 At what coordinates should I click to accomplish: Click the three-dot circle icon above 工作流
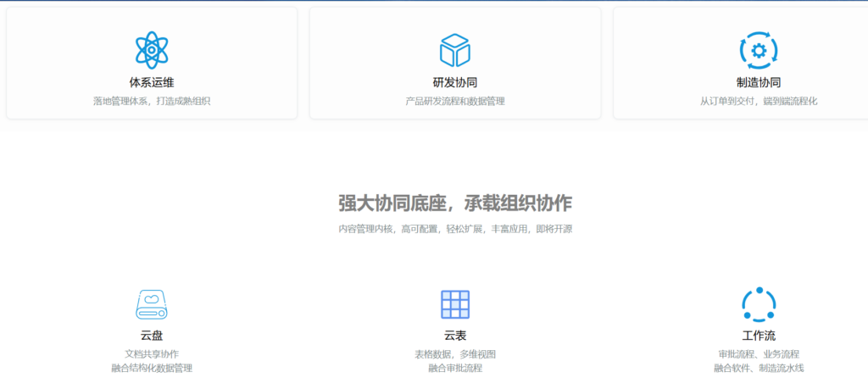[758, 303]
